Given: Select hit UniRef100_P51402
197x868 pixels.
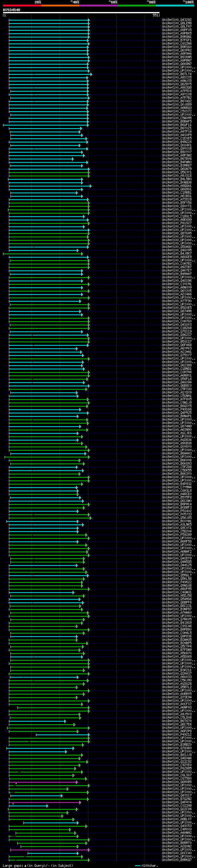Looking at the screenshot, I should tap(177, 511).
